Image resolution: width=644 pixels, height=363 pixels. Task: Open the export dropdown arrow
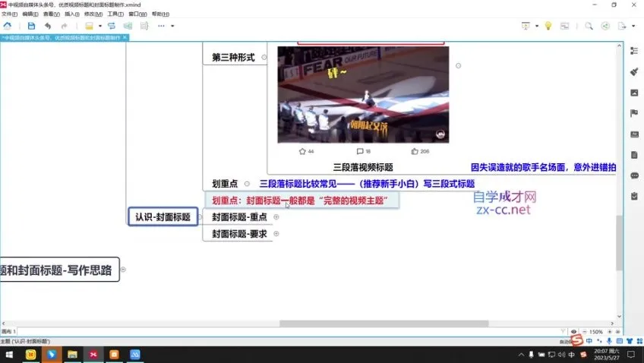633,26
